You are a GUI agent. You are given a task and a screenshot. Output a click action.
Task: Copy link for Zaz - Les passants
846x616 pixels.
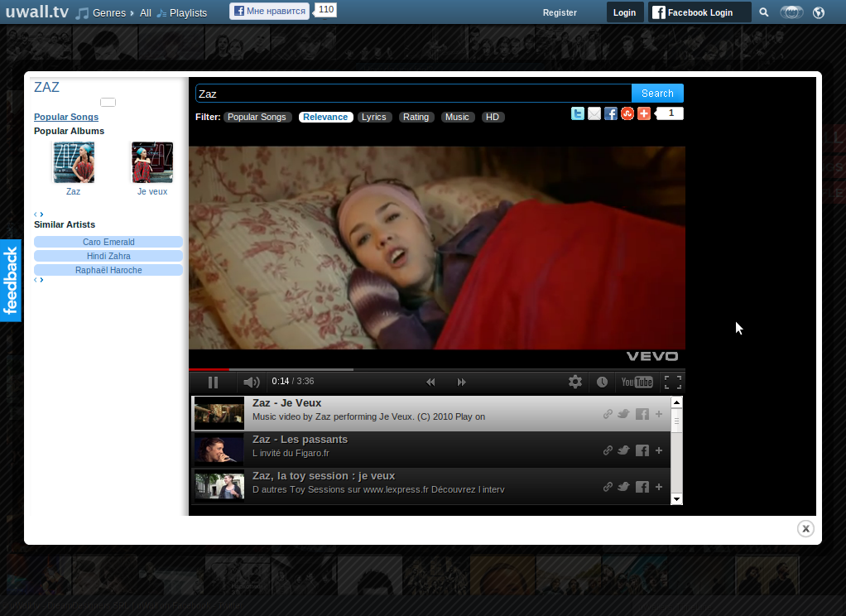608,450
